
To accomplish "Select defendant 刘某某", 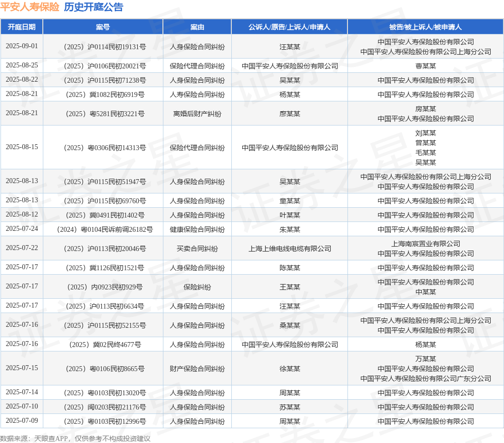I will click(426, 133).
